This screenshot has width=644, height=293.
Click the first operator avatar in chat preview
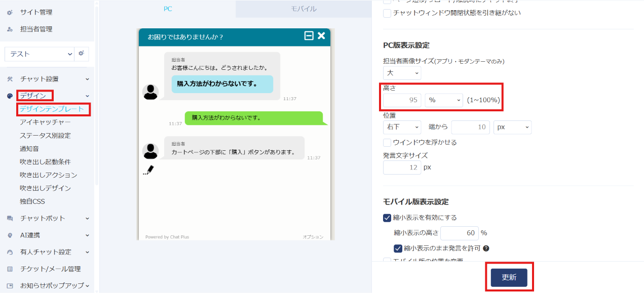(x=150, y=92)
